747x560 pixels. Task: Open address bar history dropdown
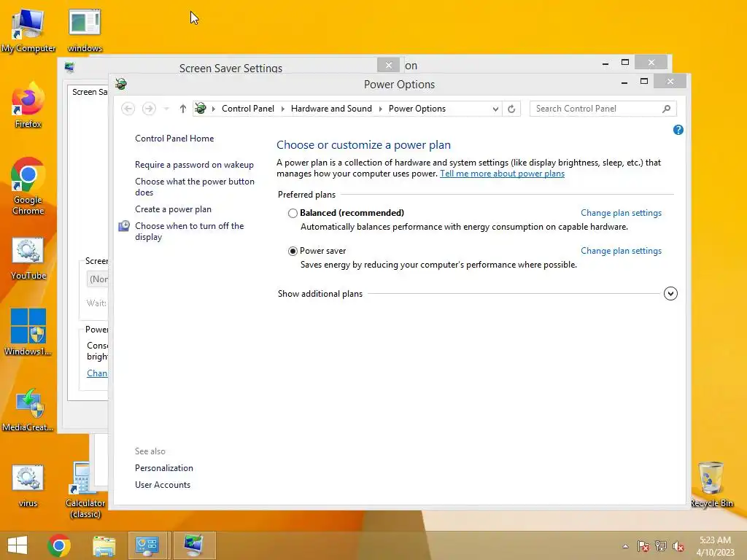(x=495, y=109)
